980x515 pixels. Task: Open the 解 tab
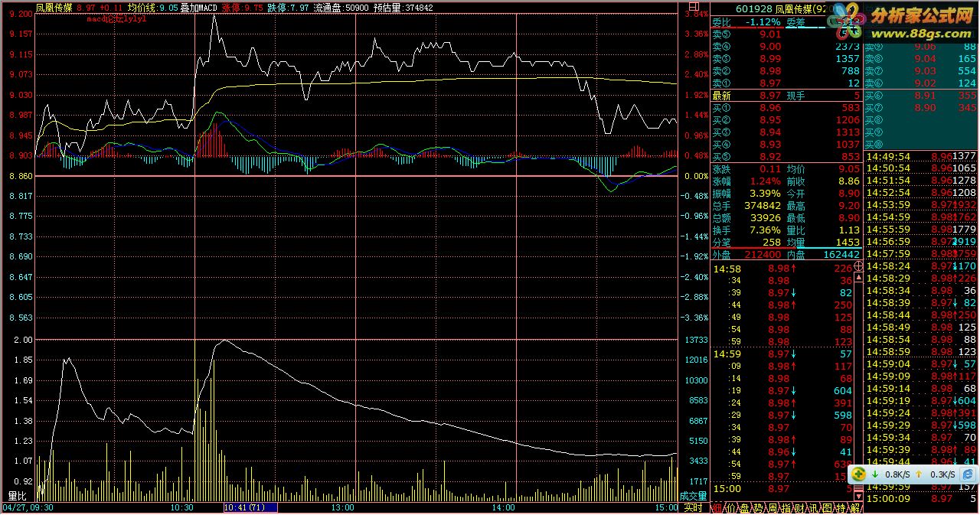point(854,507)
